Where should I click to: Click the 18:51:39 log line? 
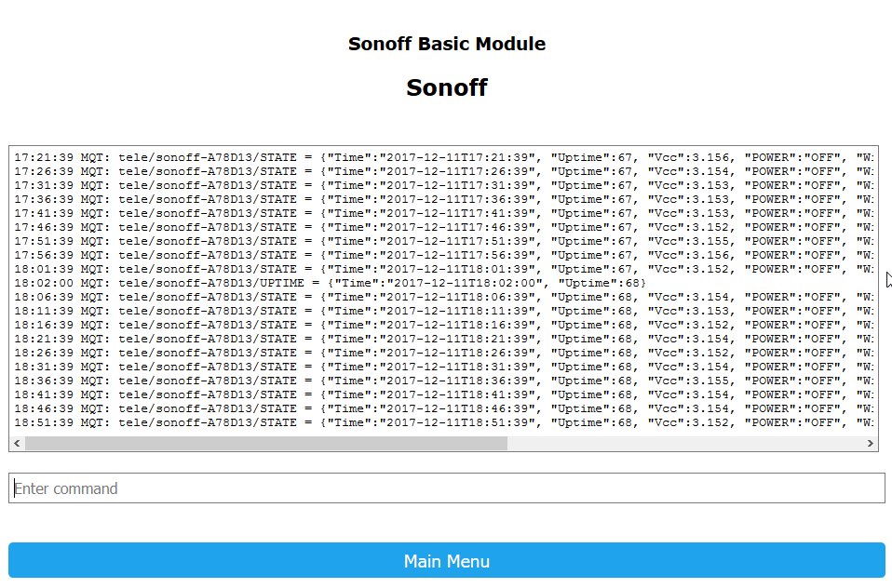[x=444, y=422]
